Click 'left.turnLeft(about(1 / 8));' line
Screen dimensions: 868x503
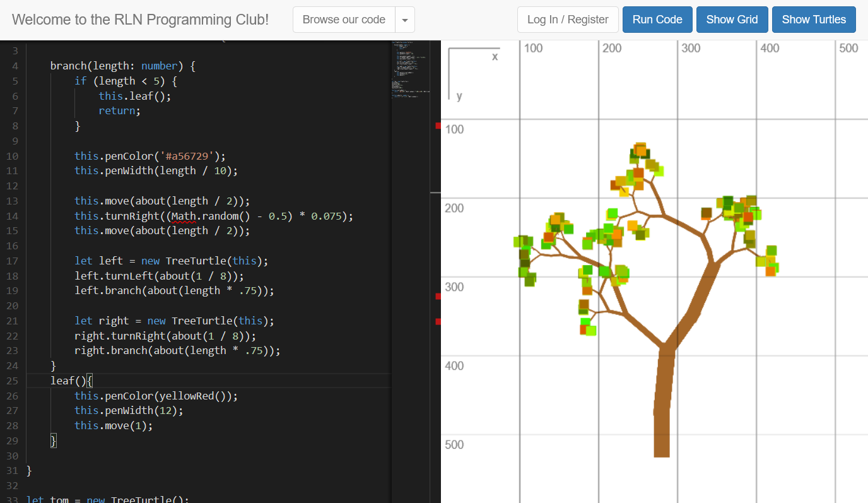[x=159, y=276]
